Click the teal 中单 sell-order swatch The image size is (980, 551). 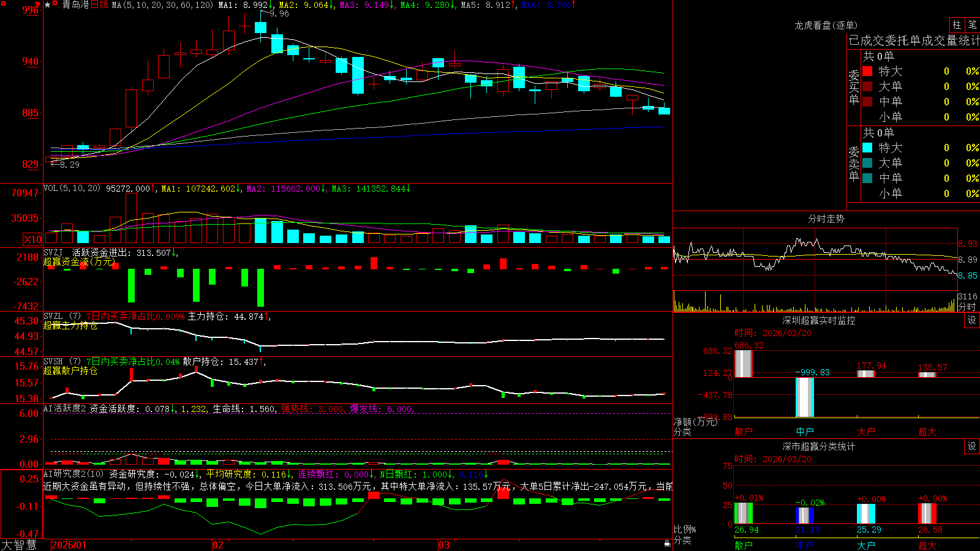point(867,178)
